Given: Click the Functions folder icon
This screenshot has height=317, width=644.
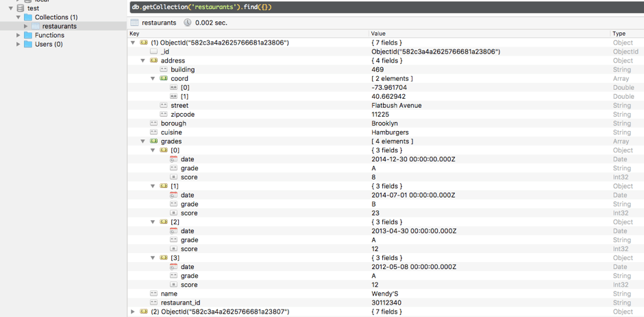Looking at the screenshot, I should (28, 35).
